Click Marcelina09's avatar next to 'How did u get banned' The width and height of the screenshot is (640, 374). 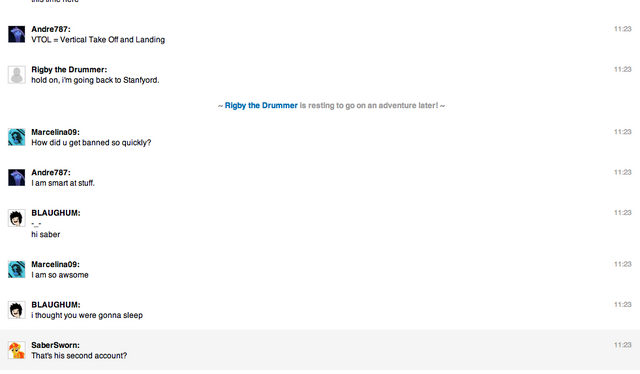pyautogui.click(x=17, y=137)
